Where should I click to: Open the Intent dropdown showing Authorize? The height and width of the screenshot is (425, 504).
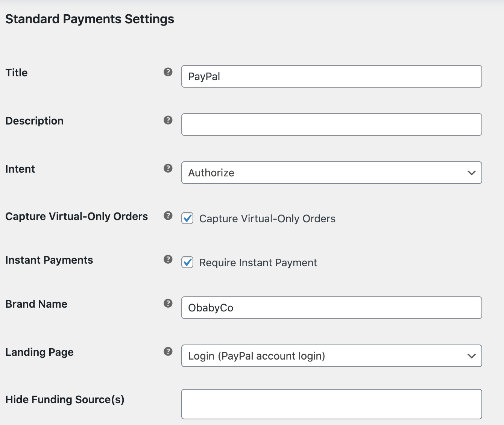coord(331,173)
